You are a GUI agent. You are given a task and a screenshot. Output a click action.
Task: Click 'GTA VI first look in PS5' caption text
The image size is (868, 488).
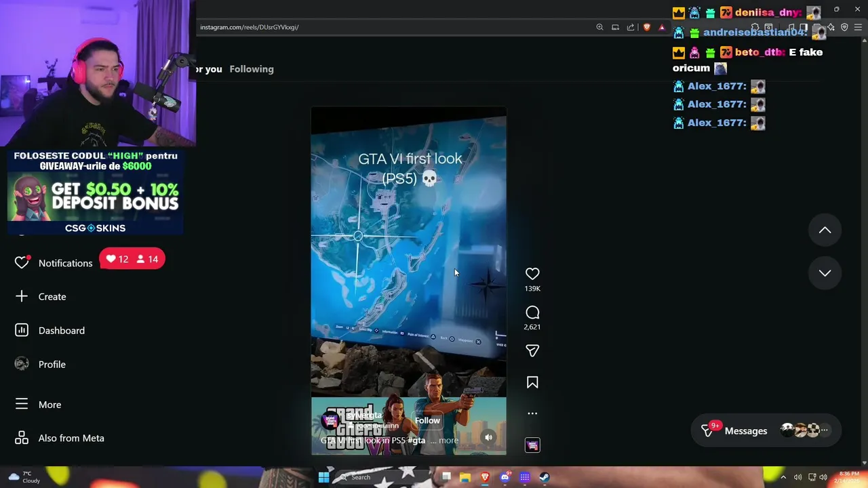tap(363, 441)
